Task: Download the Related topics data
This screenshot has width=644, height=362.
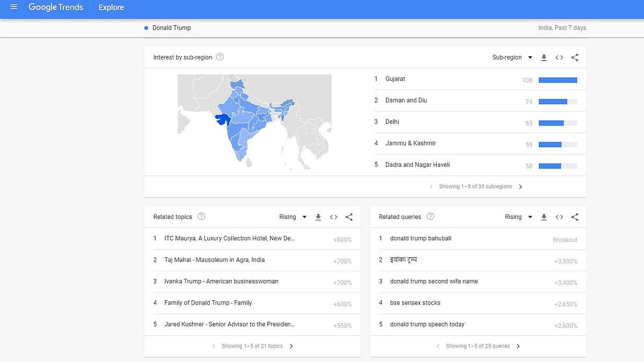Action: (x=318, y=217)
